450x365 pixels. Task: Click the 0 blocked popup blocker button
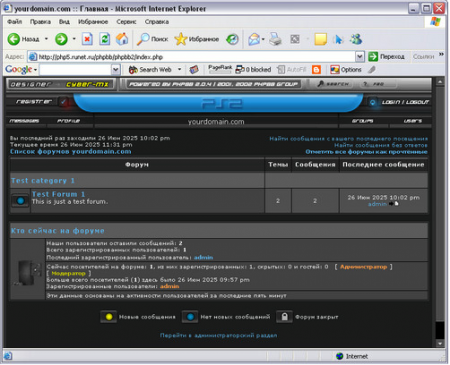(253, 70)
